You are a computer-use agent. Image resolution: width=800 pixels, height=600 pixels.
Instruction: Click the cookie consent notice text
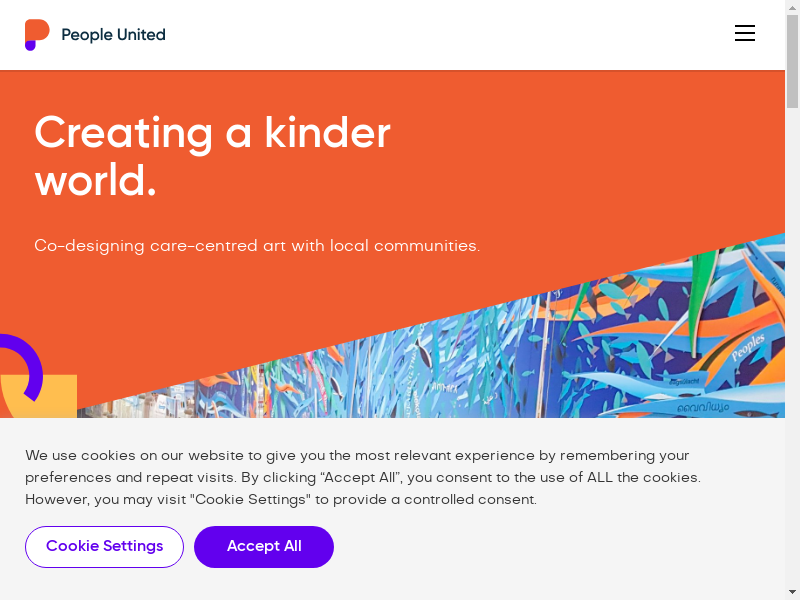pos(362,478)
